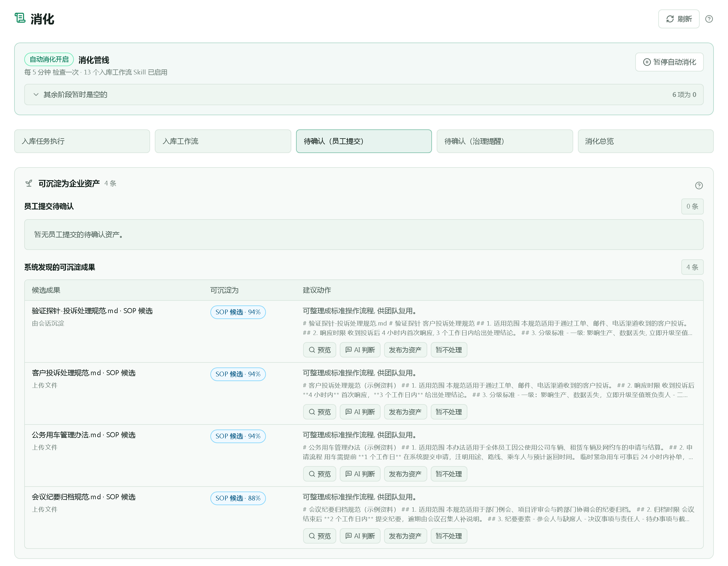The image size is (728, 566).
Task: Click the 可沉淀为 column header
Action: (x=224, y=290)
